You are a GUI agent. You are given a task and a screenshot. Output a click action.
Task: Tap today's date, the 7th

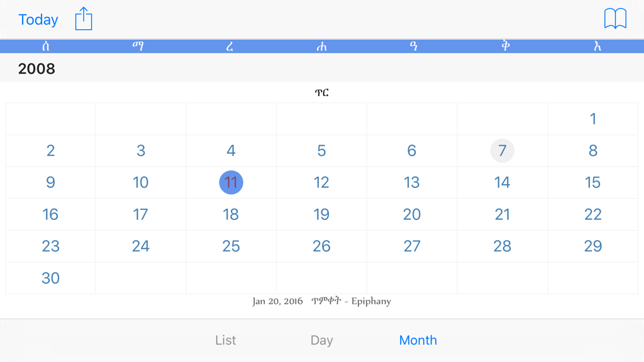[502, 151]
